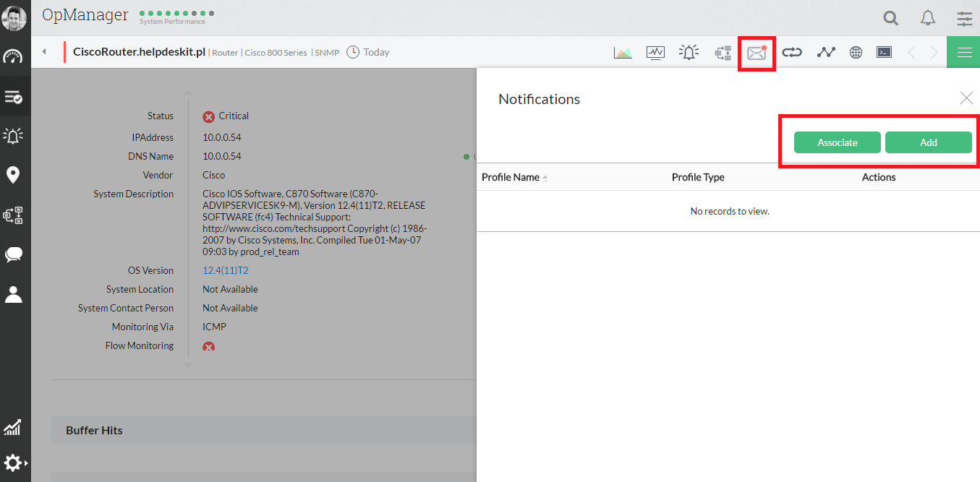
Task: Open the Reports chart icon in sidebar
Action: (x=12, y=427)
